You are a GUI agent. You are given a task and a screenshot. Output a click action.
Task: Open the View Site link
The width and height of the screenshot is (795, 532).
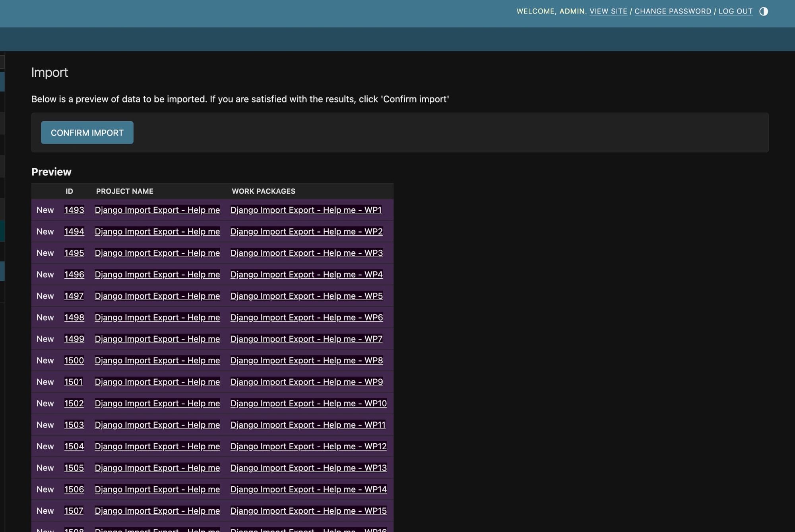[x=608, y=12]
